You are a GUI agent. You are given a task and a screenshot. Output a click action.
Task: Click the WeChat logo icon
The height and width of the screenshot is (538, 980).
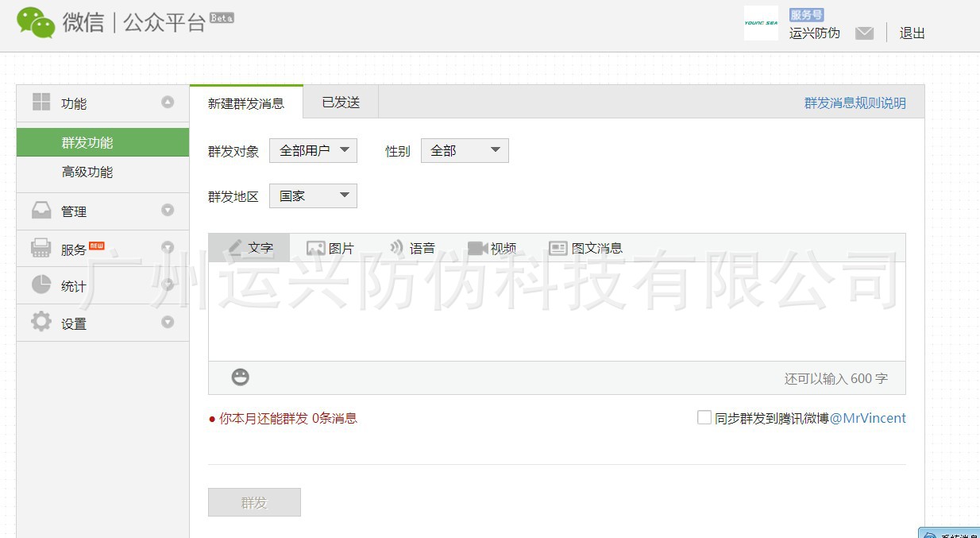click(36, 22)
